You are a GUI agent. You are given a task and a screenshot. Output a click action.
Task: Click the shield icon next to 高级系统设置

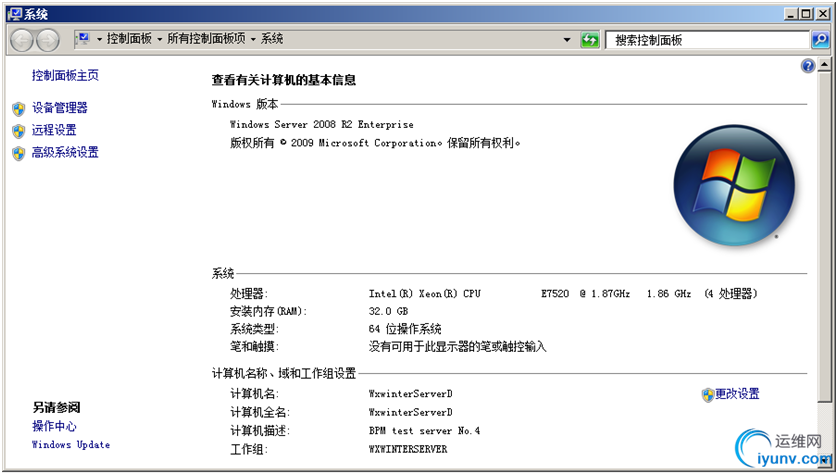19,153
